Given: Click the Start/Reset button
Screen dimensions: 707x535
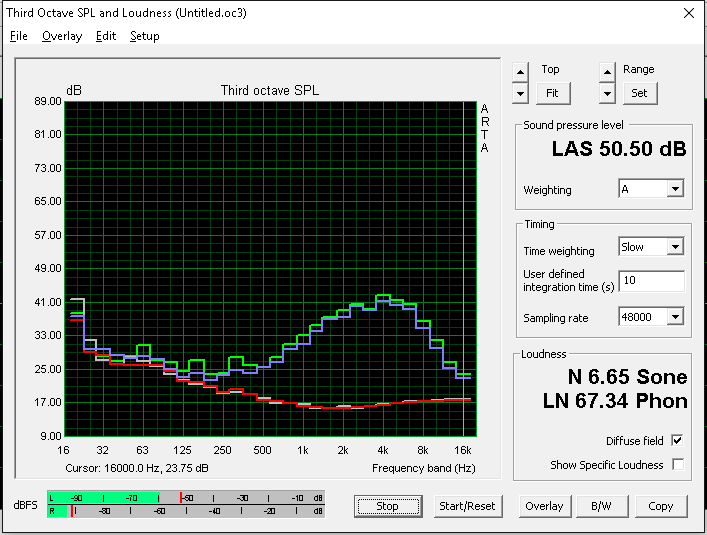Looking at the screenshot, I should tap(468, 506).
